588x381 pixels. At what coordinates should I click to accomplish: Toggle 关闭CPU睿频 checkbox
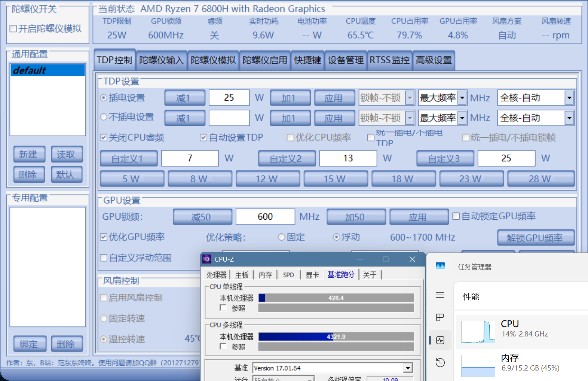pos(104,138)
